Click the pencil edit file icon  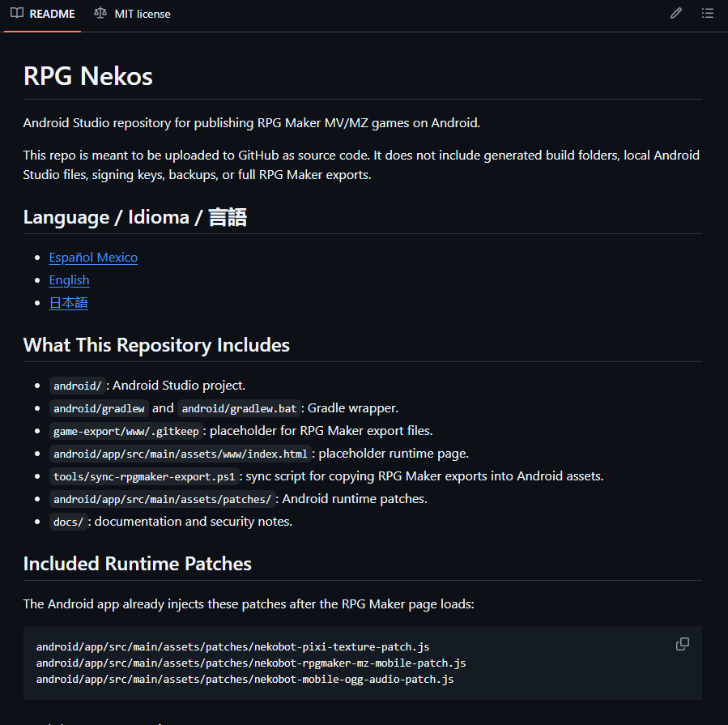tap(676, 14)
